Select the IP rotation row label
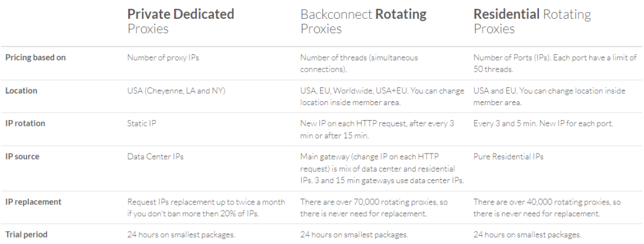This screenshot has width=644, height=244. (x=25, y=123)
